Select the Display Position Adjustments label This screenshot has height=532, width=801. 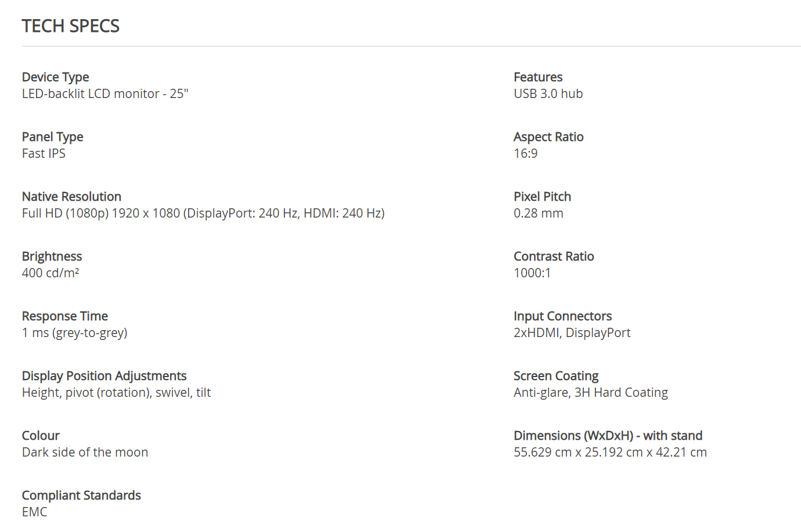pyautogui.click(x=104, y=376)
